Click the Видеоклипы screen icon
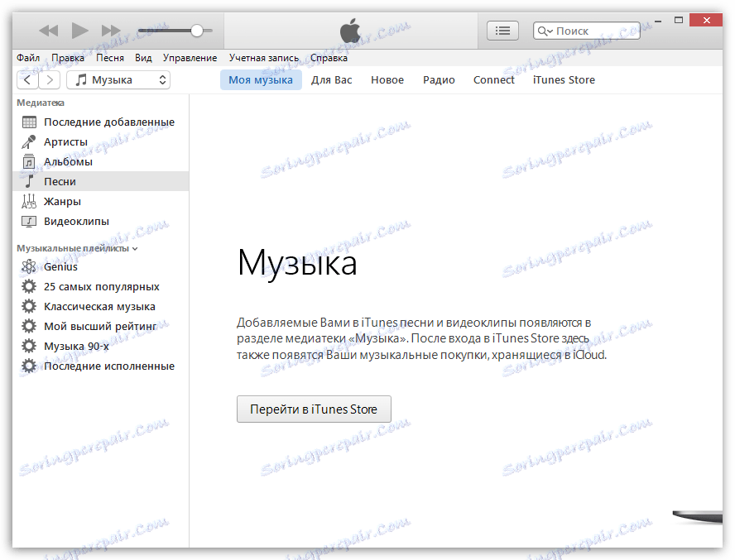The image size is (735, 560). (x=29, y=221)
